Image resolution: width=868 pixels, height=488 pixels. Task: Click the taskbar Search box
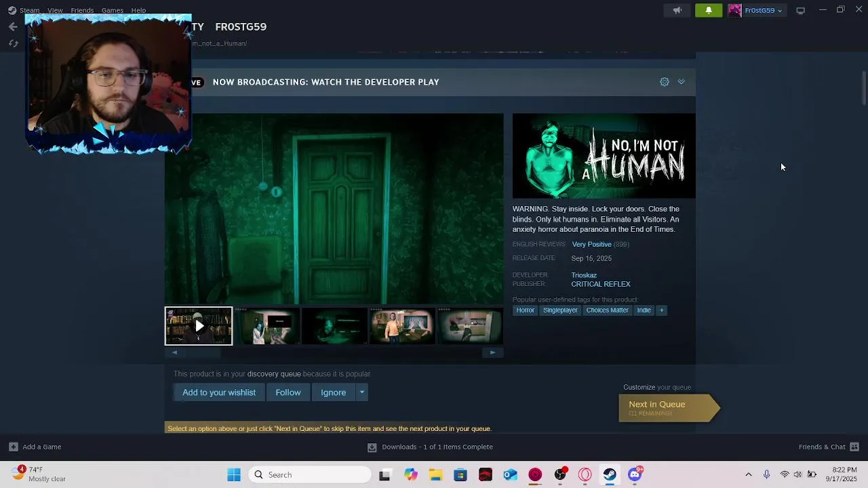(x=311, y=475)
